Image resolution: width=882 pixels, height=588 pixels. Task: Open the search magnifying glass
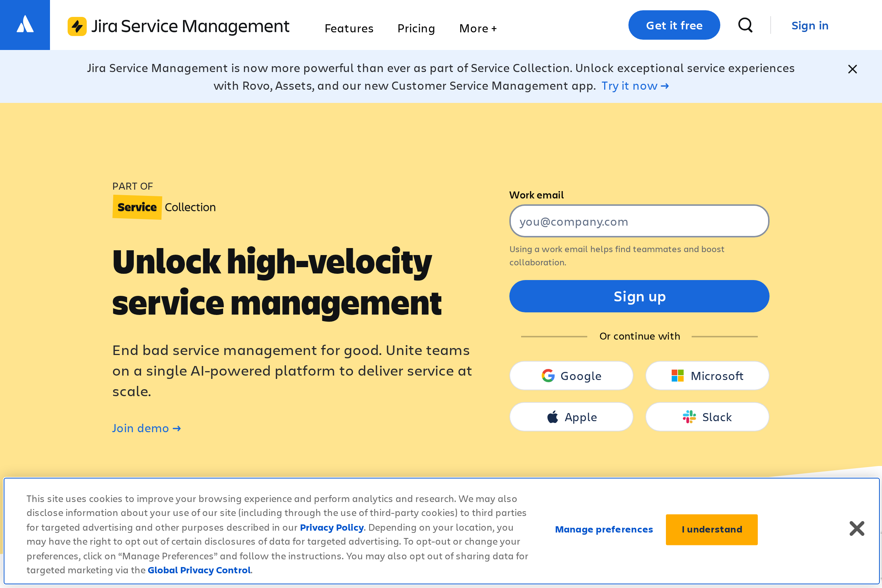coord(746,25)
